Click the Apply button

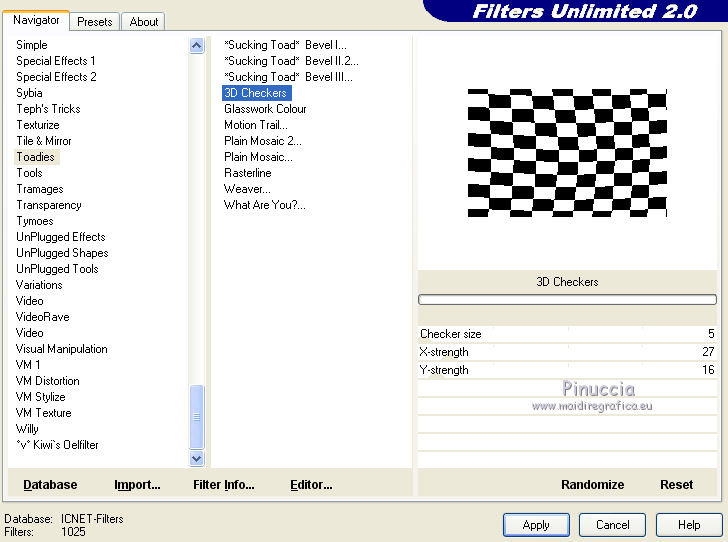coord(536,525)
